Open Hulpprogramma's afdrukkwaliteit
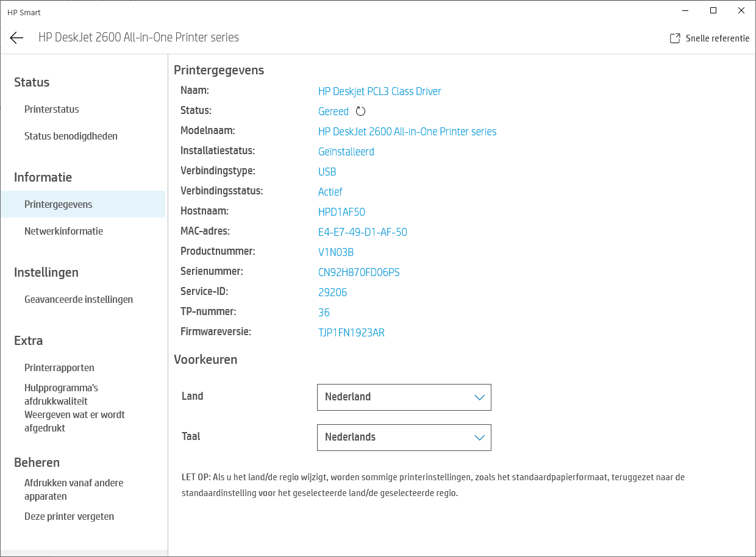 click(61, 394)
